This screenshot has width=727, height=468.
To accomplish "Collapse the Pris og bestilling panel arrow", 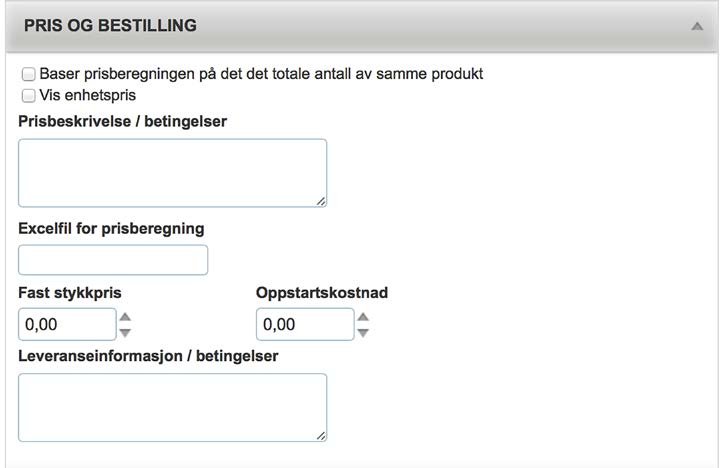I will [x=697, y=27].
